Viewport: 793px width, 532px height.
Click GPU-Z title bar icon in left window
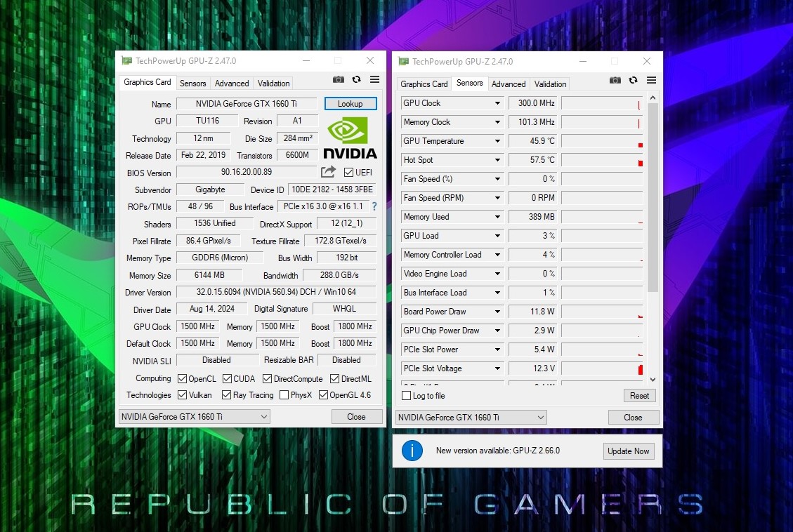(126, 60)
